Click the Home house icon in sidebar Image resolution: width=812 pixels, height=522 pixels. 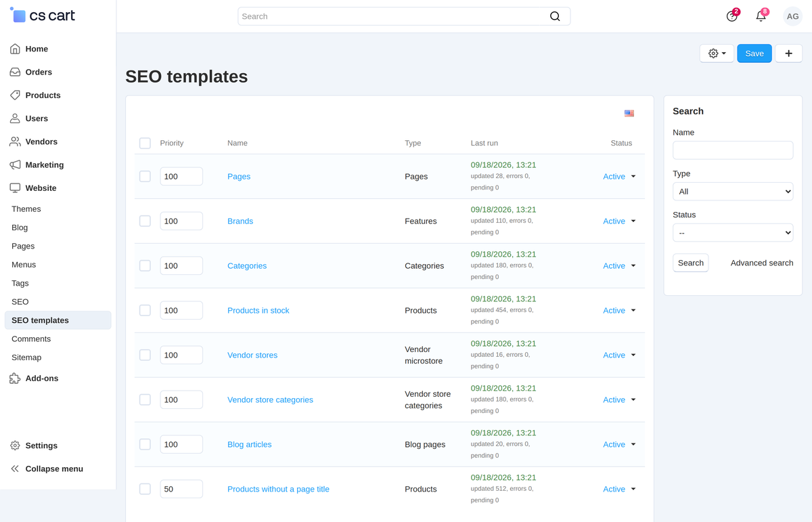click(15, 49)
